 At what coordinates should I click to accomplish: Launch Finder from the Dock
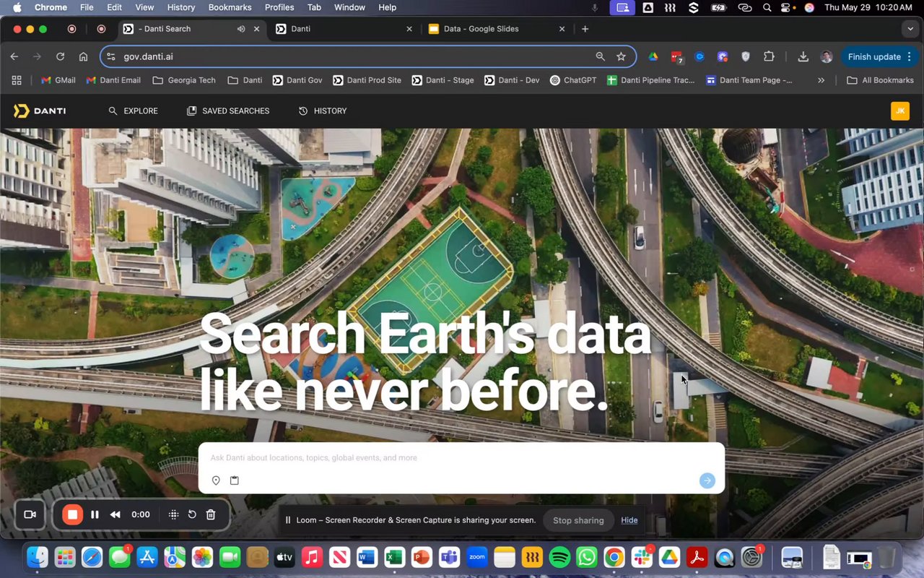[38, 557]
